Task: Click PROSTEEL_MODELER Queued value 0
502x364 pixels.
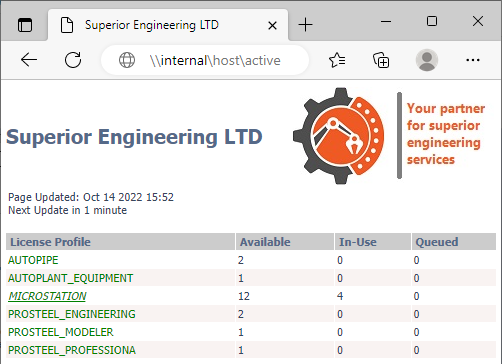Action: tap(416, 332)
